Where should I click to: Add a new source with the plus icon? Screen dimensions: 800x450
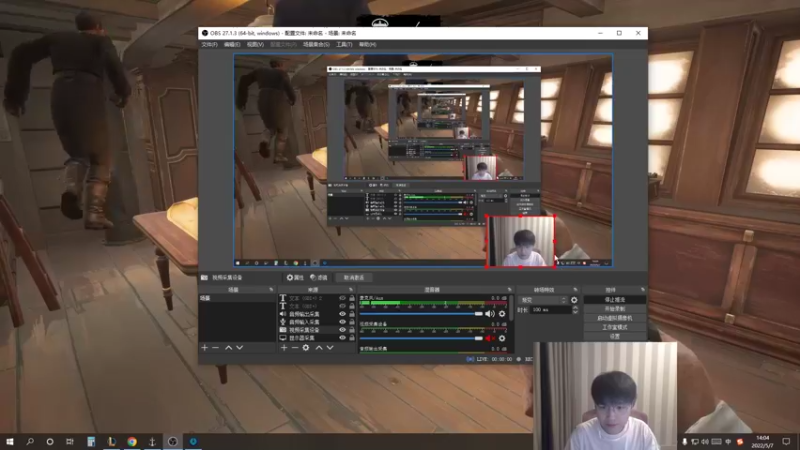[x=284, y=347]
